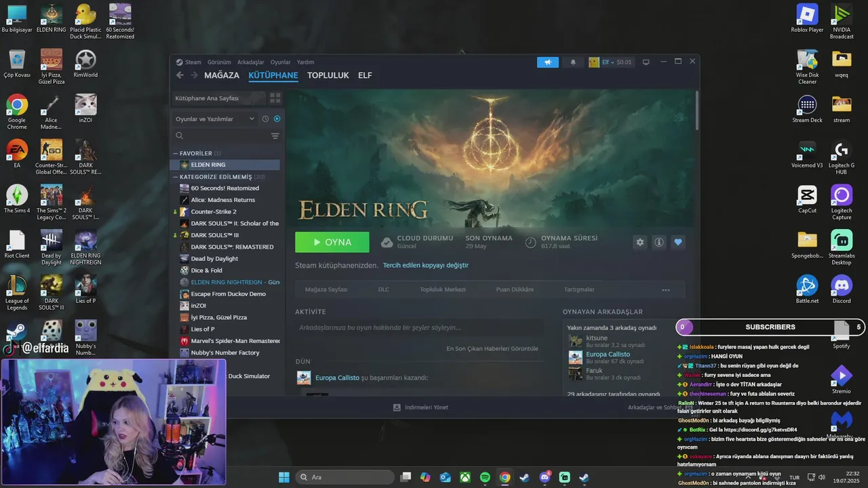Open the Puan Dükkânı tab
The image size is (868, 488).
pos(515,289)
